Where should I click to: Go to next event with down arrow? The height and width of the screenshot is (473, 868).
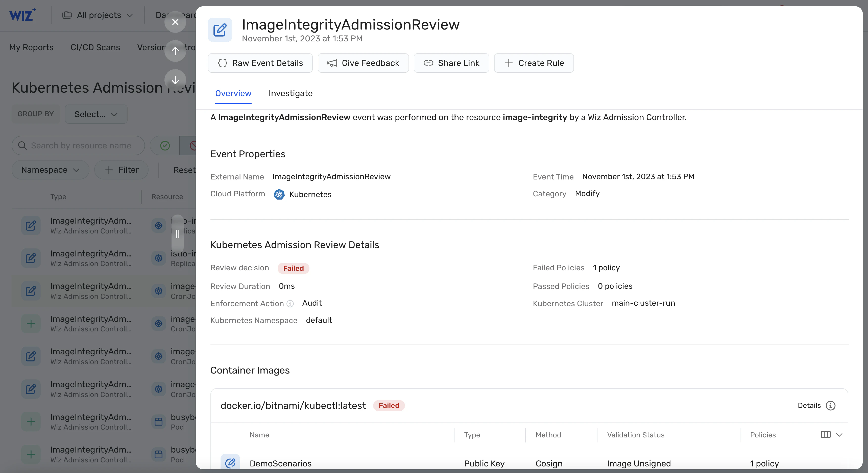(175, 80)
